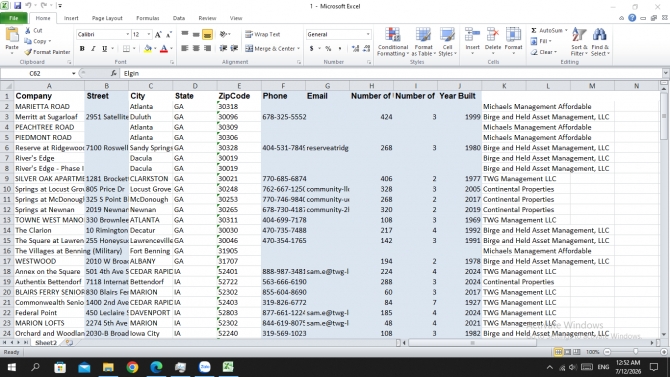Open the General number format dropdown
The width and height of the screenshot is (670, 377).
tap(368, 34)
